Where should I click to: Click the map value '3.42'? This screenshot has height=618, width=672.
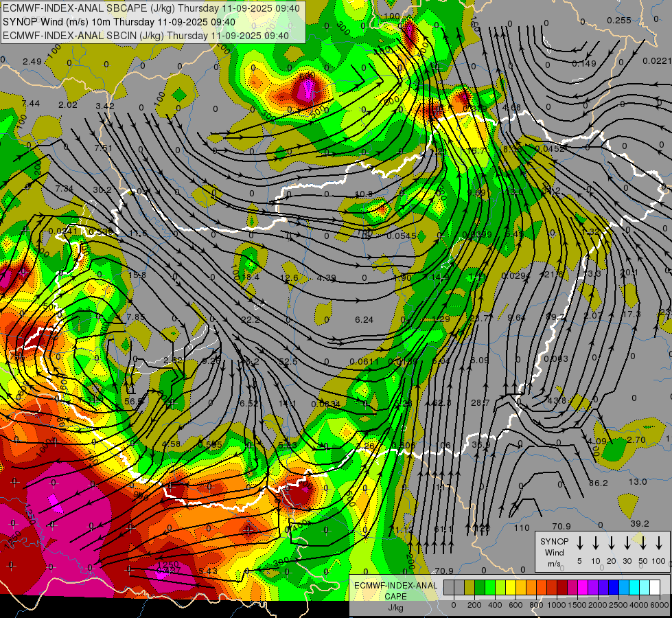click(105, 106)
